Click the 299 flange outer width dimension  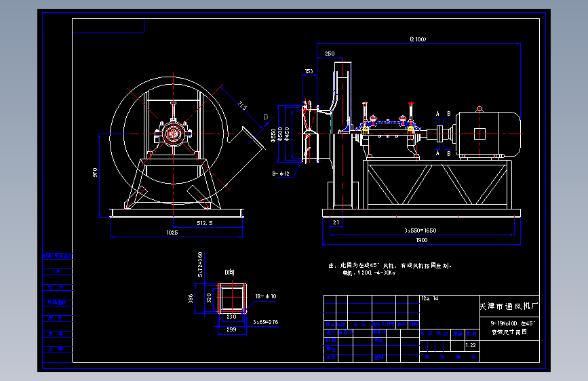(231, 329)
